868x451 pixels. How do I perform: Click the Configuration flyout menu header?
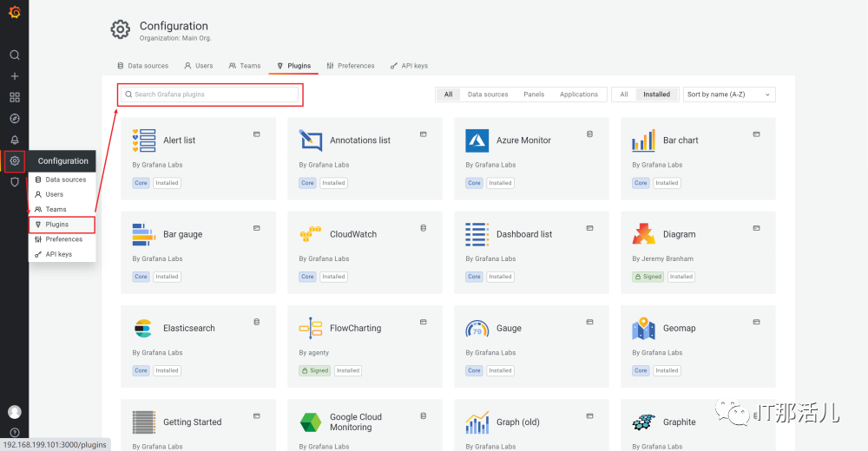[x=62, y=161]
